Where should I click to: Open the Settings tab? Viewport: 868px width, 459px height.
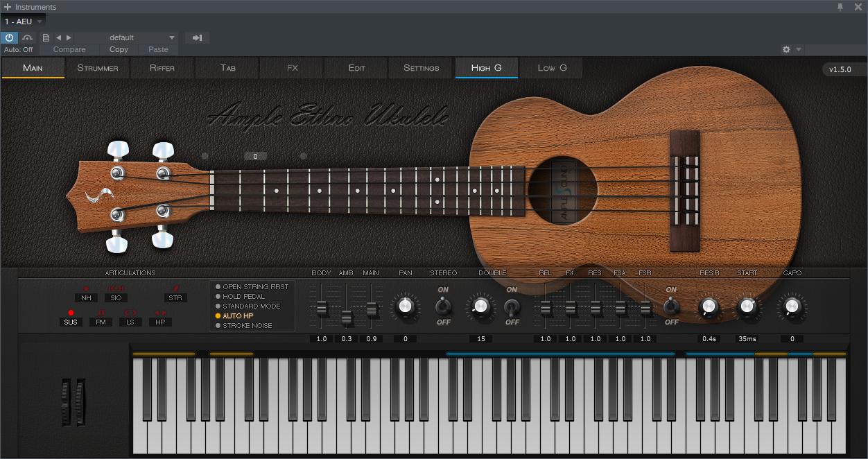(422, 68)
